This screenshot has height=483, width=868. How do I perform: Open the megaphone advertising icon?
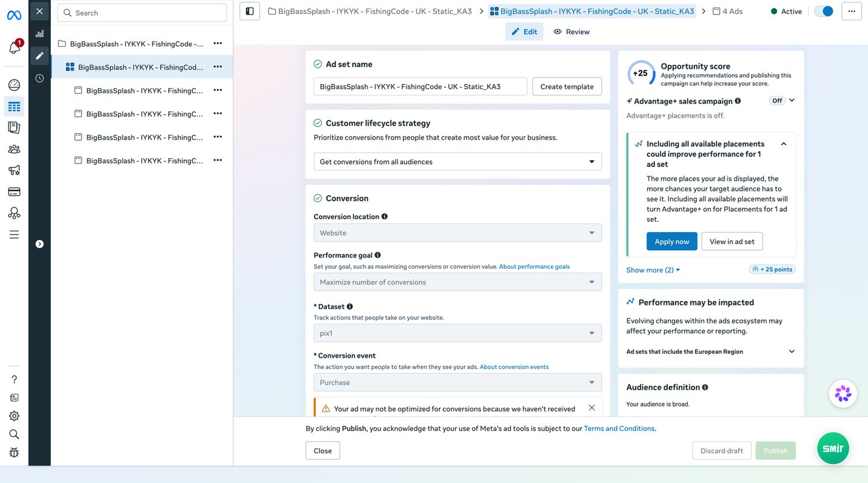(x=14, y=170)
